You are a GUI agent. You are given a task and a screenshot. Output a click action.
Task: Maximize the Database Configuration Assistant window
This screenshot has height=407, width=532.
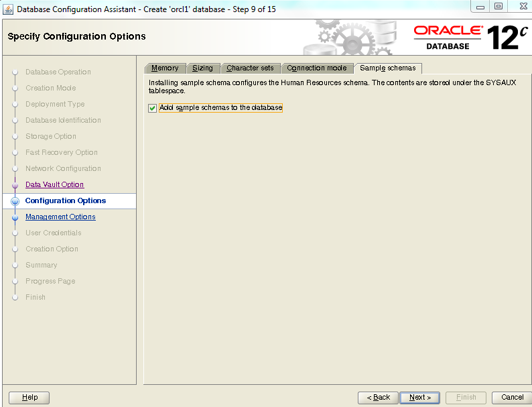pos(498,7)
